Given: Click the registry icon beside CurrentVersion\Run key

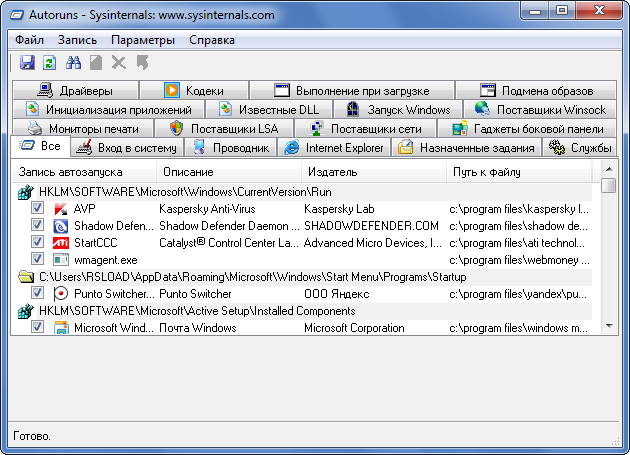Looking at the screenshot, I should (25, 192).
